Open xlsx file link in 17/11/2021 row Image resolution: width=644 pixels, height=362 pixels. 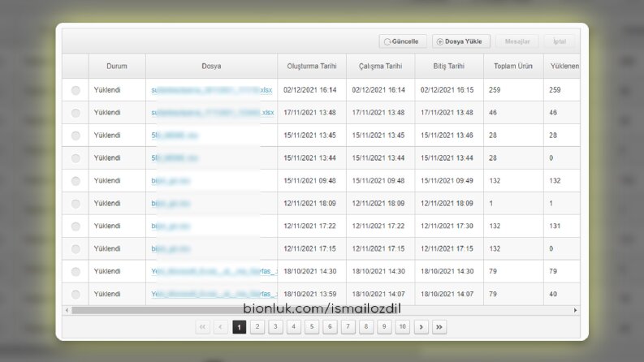(212, 113)
